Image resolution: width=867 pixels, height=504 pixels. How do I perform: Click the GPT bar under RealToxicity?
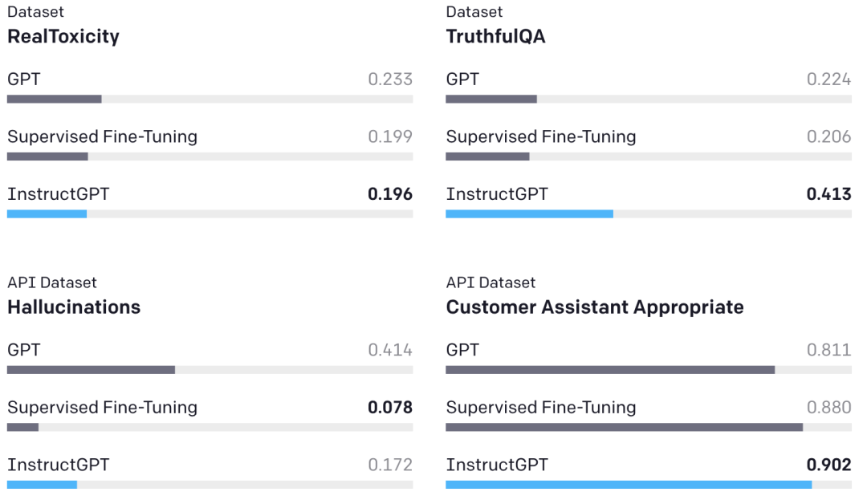point(55,99)
